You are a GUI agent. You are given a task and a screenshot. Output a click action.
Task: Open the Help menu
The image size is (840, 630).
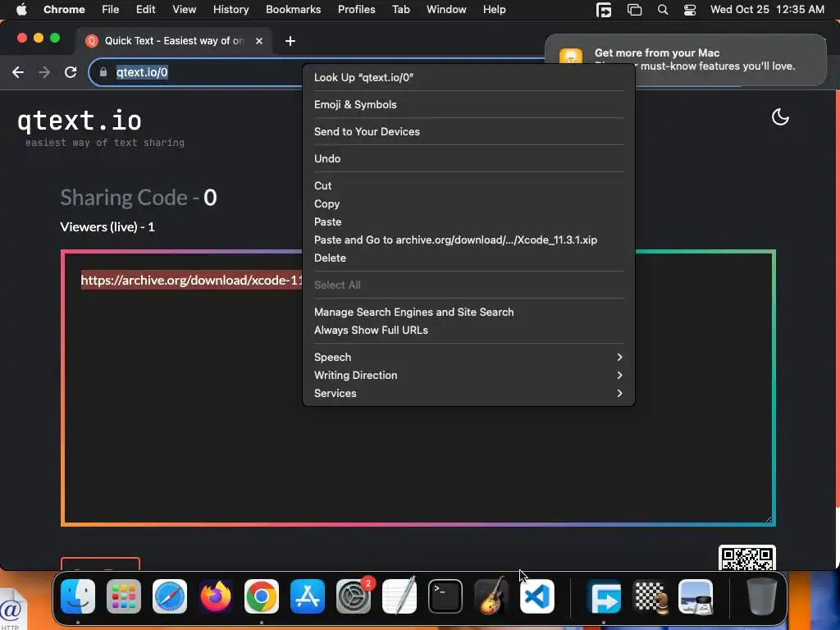pyautogui.click(x=494, y=9)
